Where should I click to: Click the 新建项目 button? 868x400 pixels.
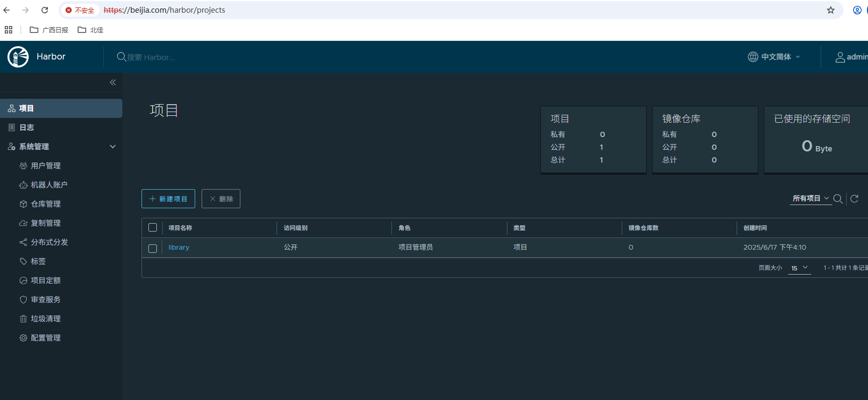point(168,199)
